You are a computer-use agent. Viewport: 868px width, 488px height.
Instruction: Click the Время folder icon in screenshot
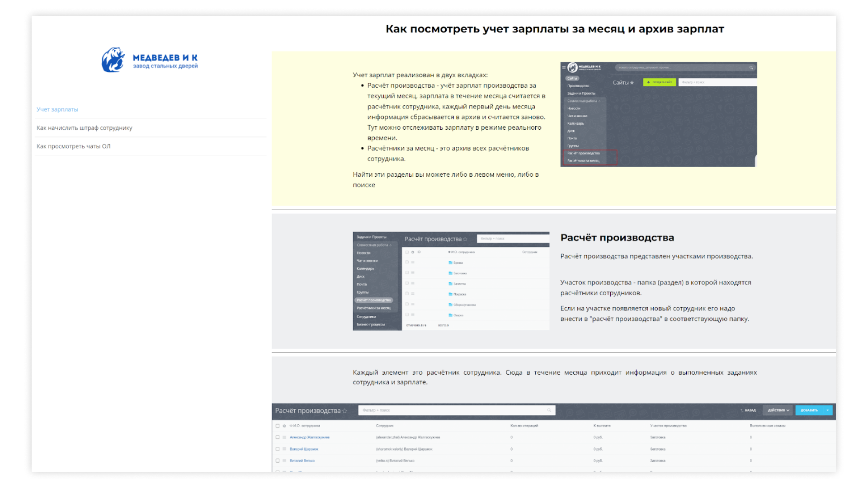coord(450,263)
